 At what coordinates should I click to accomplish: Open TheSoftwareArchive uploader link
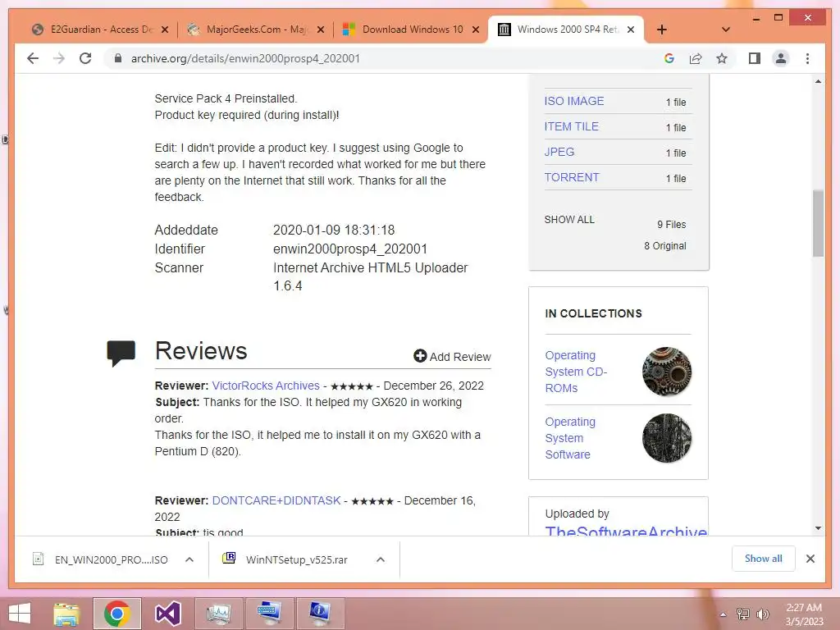(x=626, y=530)
